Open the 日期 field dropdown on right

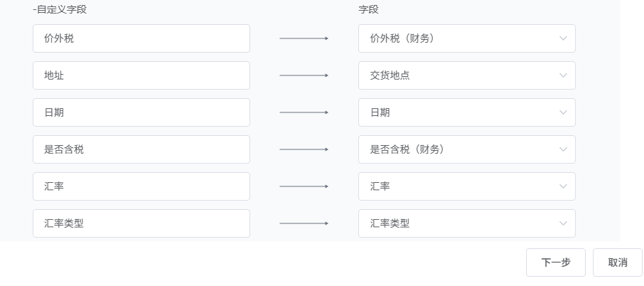click(458, 112)
